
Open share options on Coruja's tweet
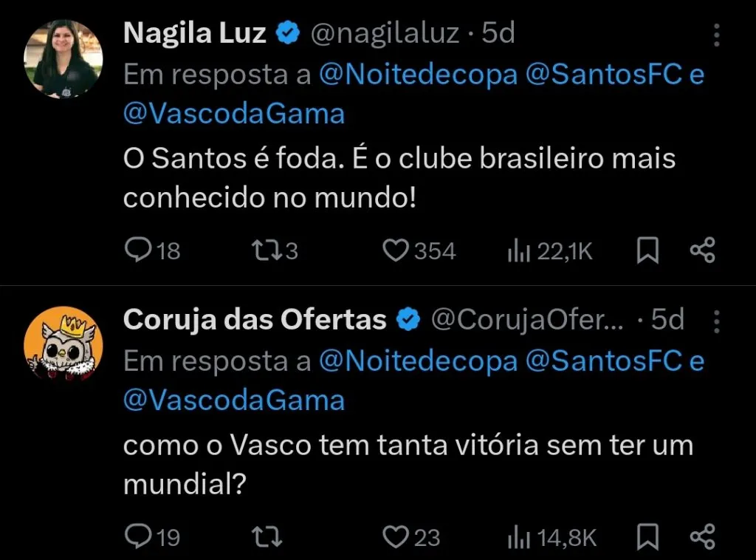701,537
